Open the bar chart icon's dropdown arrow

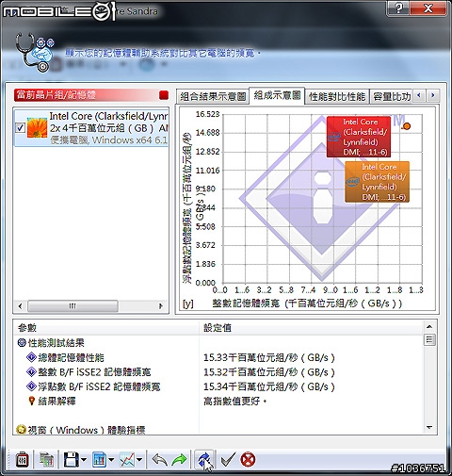pos(111,460)
